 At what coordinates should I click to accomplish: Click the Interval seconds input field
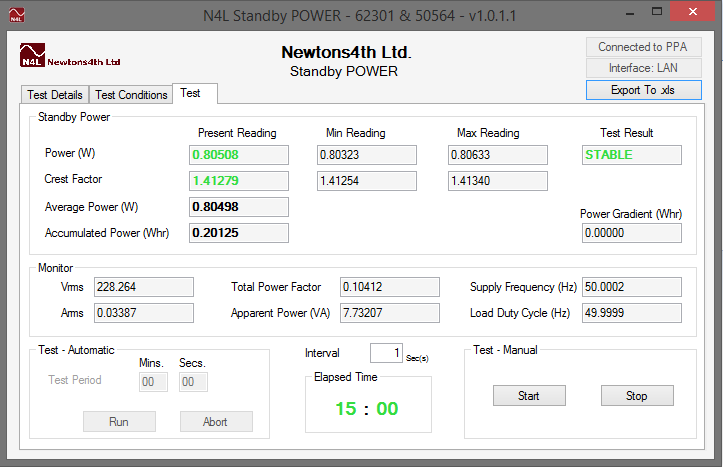click(386, 353)
